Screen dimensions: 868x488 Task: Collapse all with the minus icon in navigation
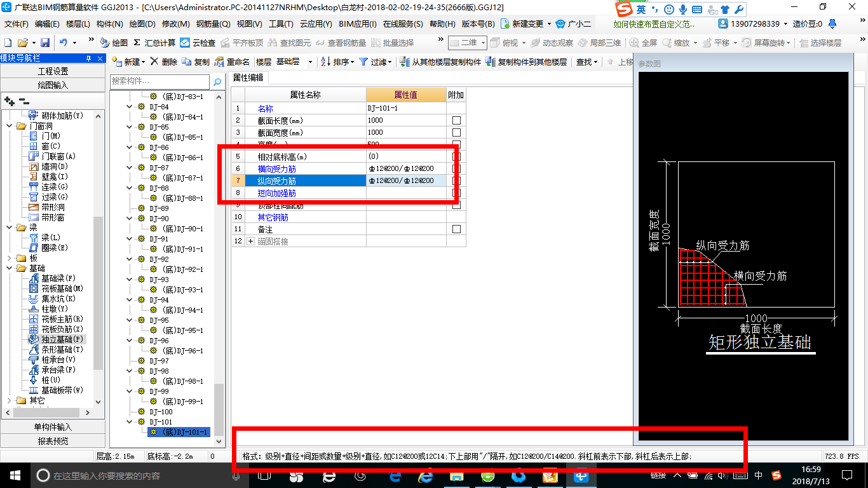pos(24,100)
